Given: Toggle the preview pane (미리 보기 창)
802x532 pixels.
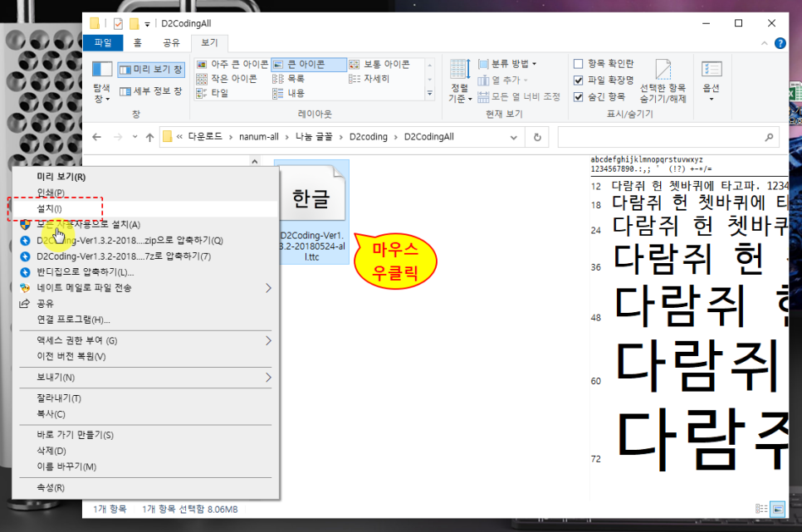Looking at the screenshot, I should point(151,70).
